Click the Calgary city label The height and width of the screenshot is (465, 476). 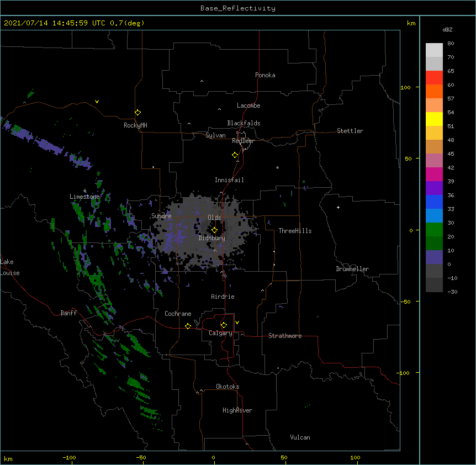(220, 333)
